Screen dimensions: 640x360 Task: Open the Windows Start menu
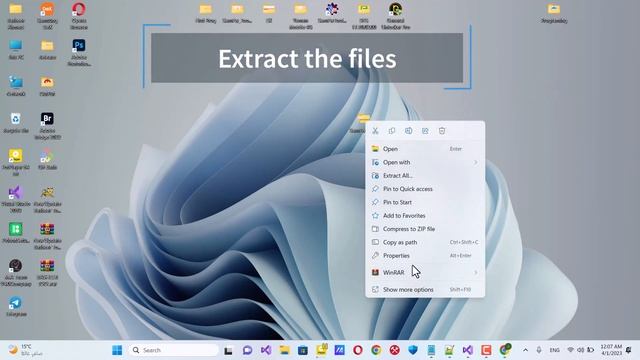point(117,350)
